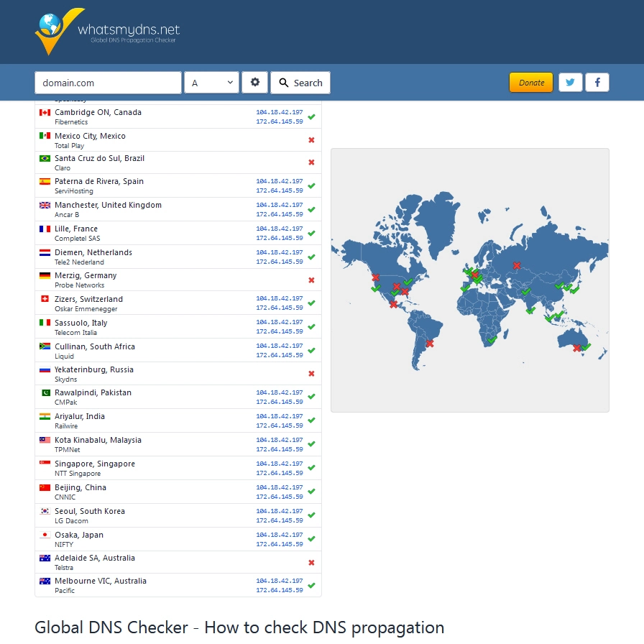Screen dimensions: 644x644
Task: Select the Japan flag next to Osaka
Action: 44,535
